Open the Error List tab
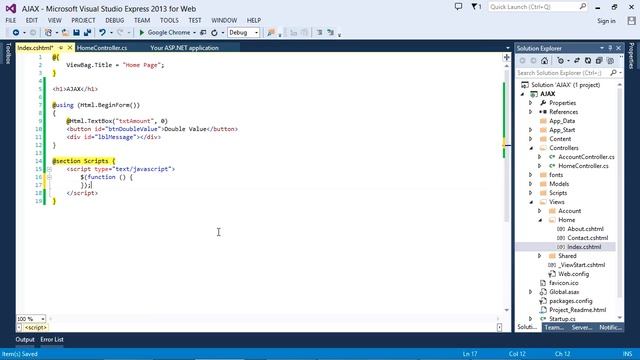 pyautogui.click(x=52, y=340)
